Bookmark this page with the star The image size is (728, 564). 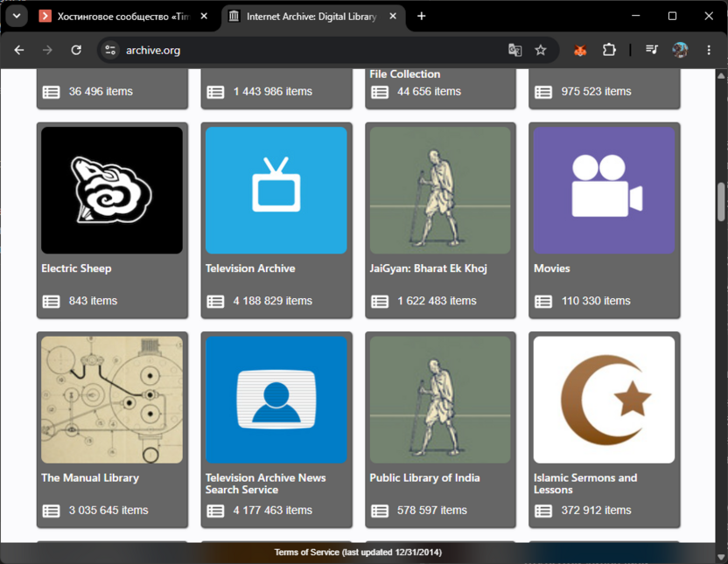[541, 50]
